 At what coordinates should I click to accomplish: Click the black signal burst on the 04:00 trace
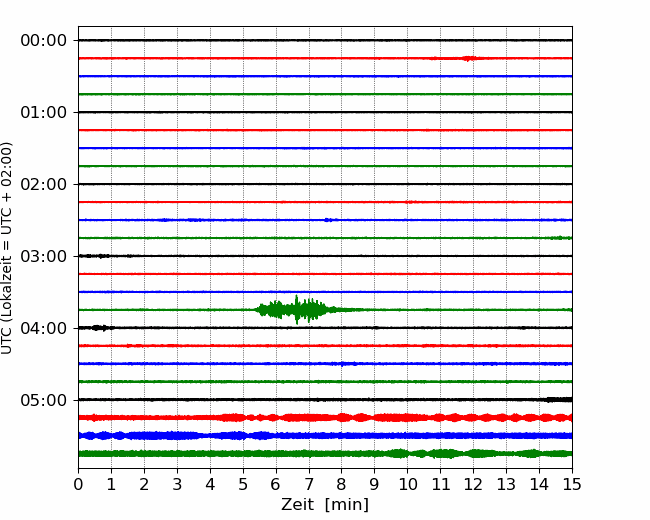coord(99,328)
